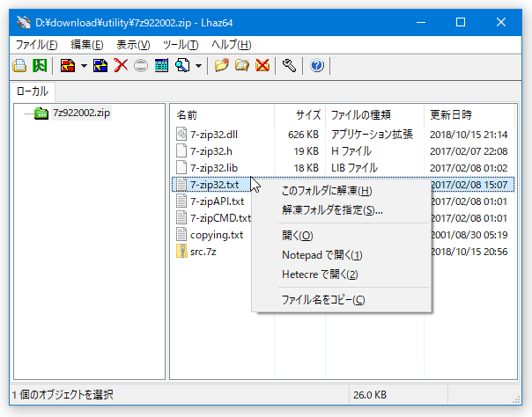Click the blue help question mark icon
Viewport: 532px width, 417px height.
317,65
